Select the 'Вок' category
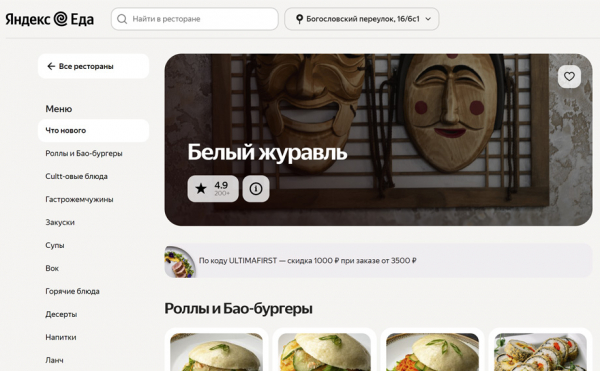600x371 pixels. 52,268
